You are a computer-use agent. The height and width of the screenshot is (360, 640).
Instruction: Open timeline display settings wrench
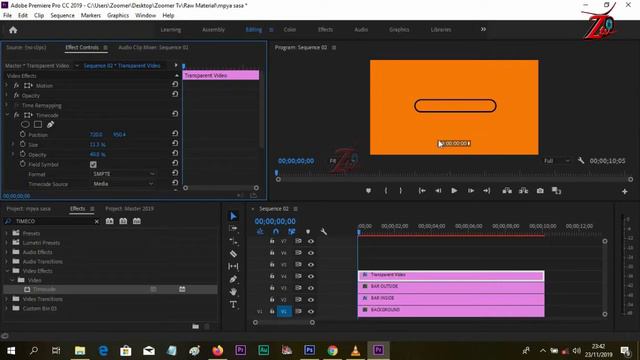[x=324, y=232]
